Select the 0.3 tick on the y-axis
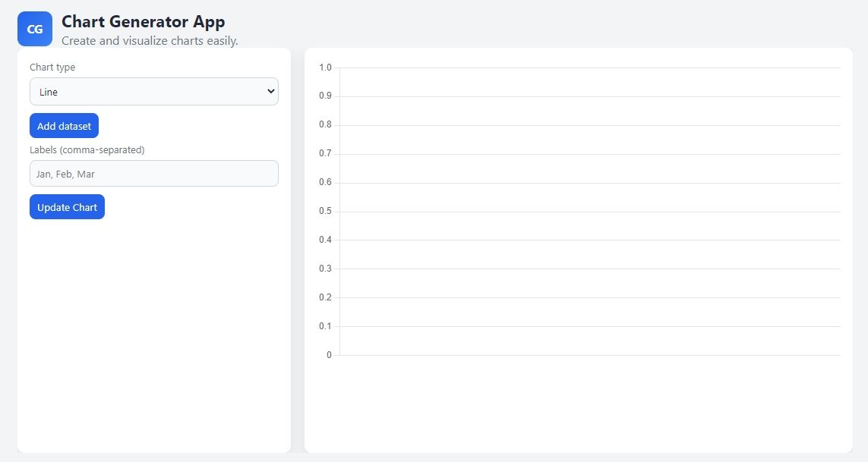This screenshot has width=868, height=462. (325, 269)
